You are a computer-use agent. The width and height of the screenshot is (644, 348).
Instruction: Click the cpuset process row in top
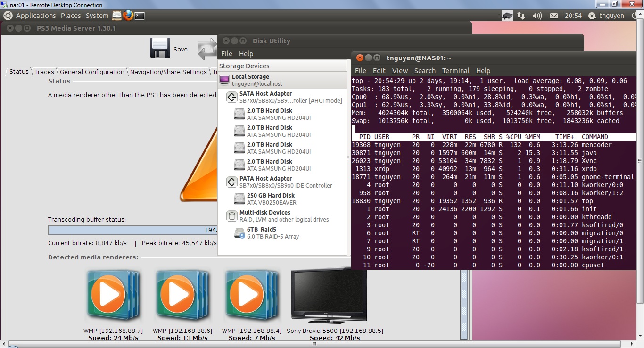493,265
